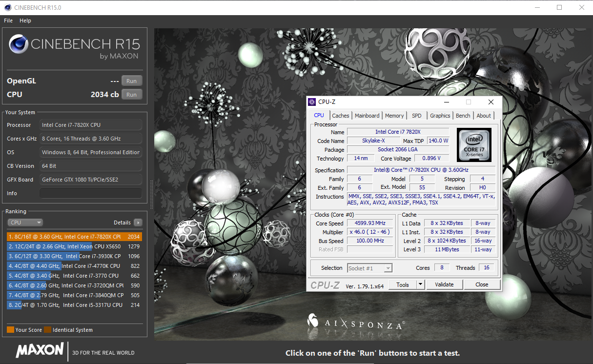Expand the Tools dropdown arrow in CPU-Z
The image size is (593, 364).
(421, 284)
